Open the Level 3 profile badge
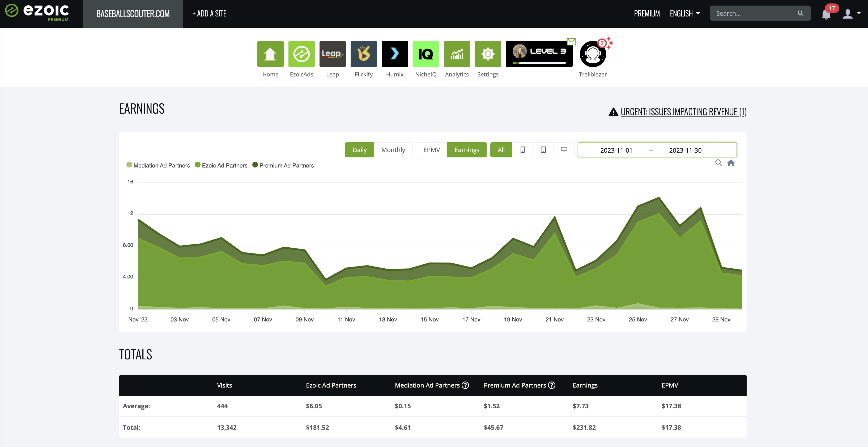This screenshot has height=447, width=868. [539, 54]
